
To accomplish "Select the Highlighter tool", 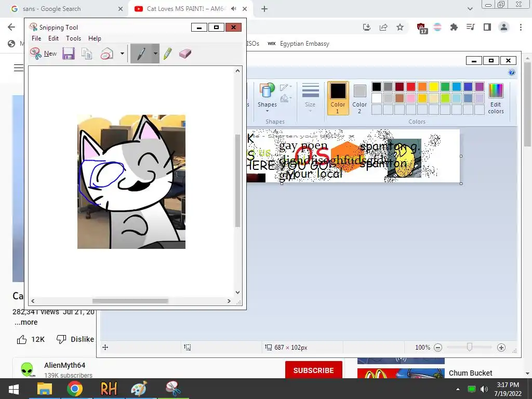I will pos(168,54).
